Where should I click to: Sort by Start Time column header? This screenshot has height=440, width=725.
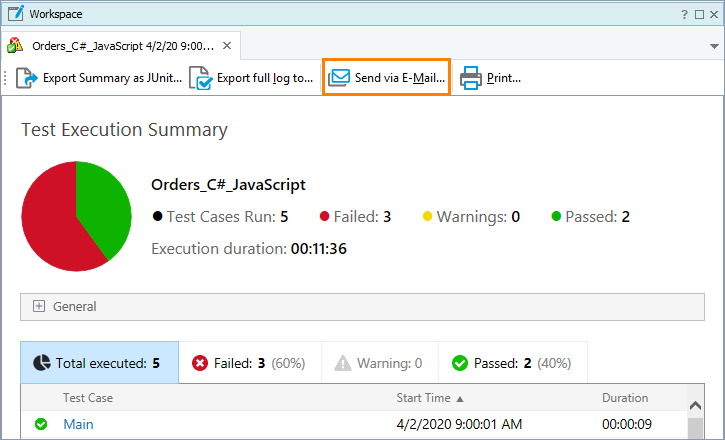click(x=429, y=398)
